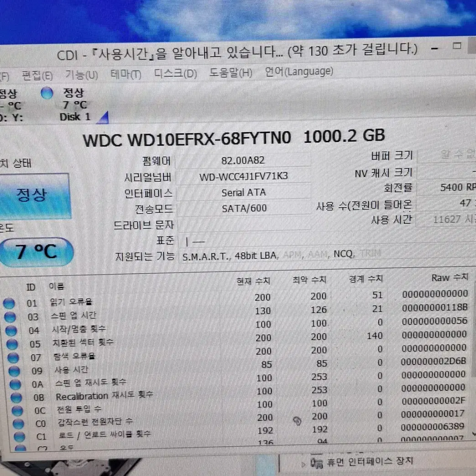This screenshot has height=476, width=476.
Task: Select attribute name 사용 시간 in list
Action: pyautogui.click(x=71, y=370)
